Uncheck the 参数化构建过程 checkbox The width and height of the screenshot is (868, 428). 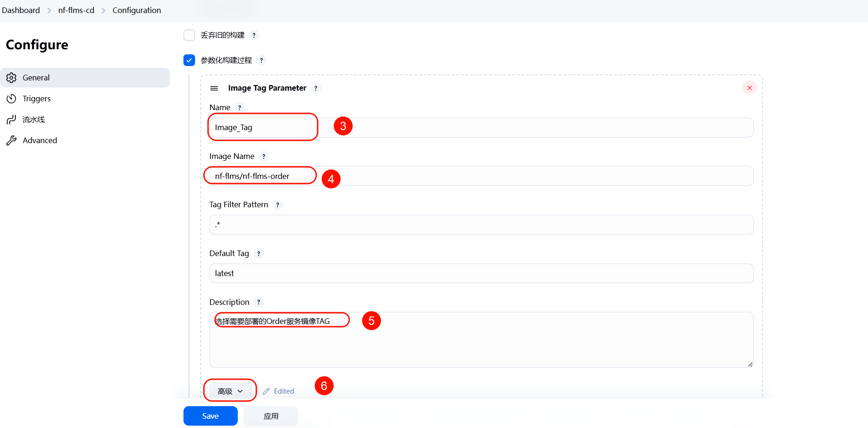pyautogui.click(x=189, y=60)
